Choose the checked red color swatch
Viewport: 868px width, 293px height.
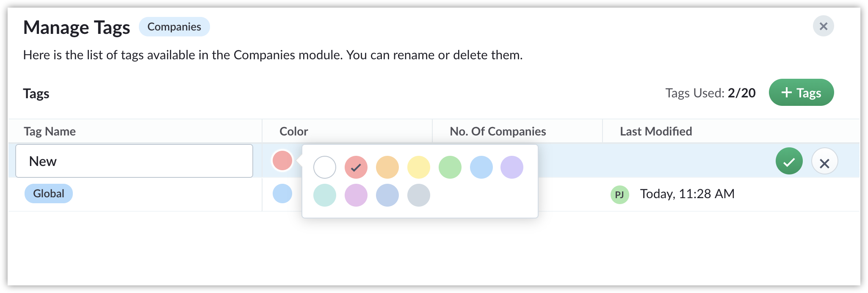[356, 167]
